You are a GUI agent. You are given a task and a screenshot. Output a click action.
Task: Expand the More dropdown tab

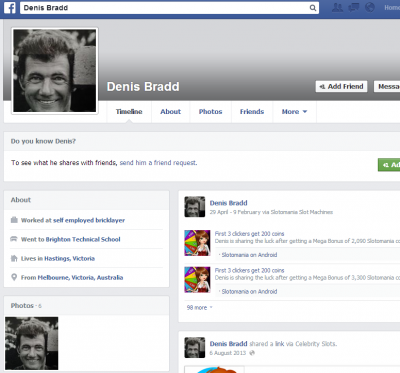(294, 112)
